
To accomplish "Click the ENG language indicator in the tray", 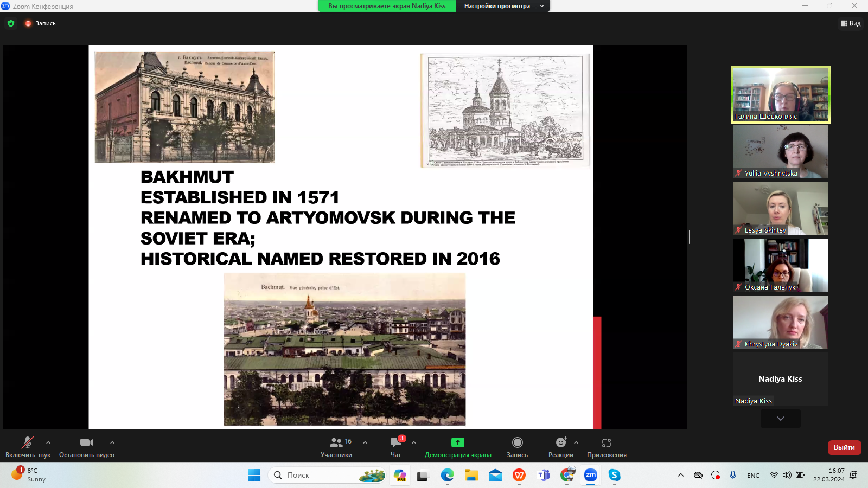I will coord(753,476).
